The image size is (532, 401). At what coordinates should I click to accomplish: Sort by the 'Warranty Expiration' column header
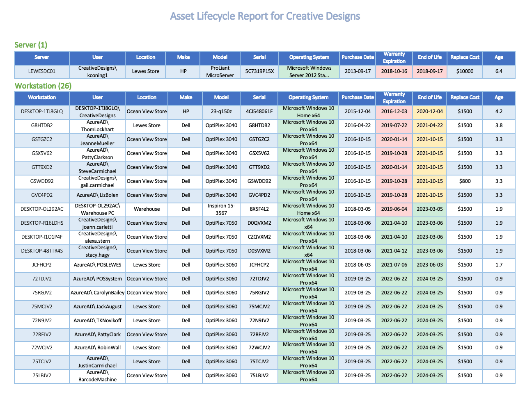tap(394, 57)
